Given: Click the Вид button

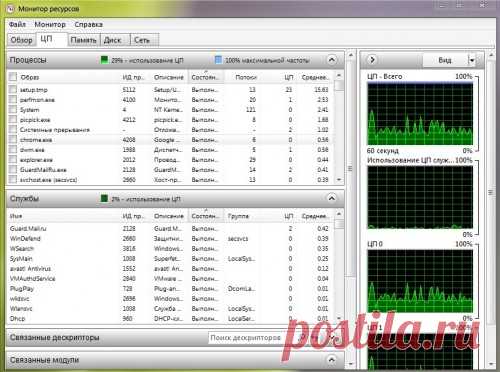Looking at the screenshot, I should (x=445, y=60).
